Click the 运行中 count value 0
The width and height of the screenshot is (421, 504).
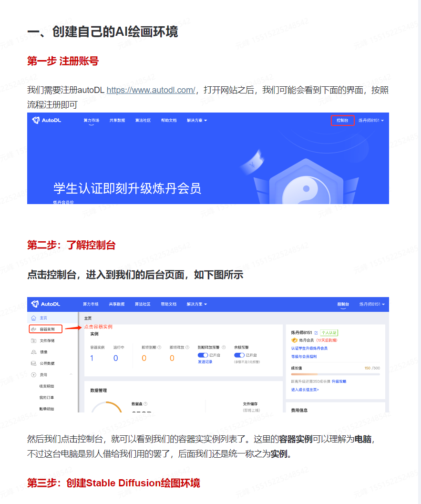(x=116, y=358)
